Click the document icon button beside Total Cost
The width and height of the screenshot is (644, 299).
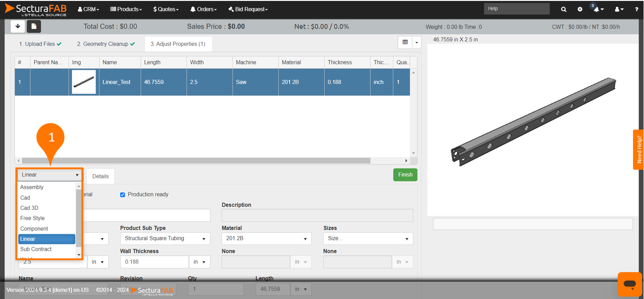click(x=34, y=27)
